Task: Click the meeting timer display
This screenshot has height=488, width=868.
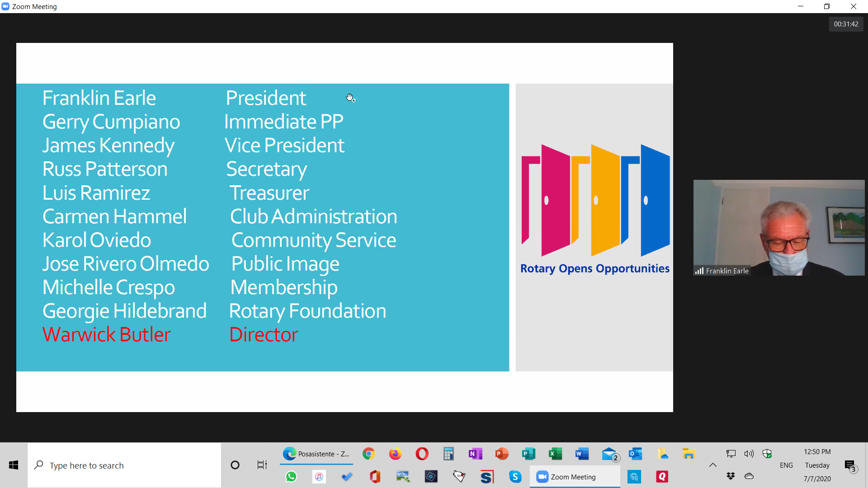Action: coord(846,24)
